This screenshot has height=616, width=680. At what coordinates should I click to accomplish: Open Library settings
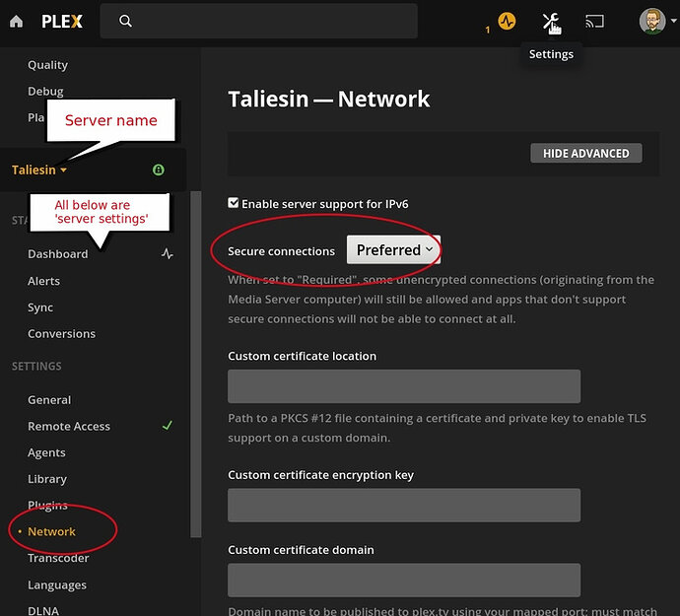pos(47,479)
